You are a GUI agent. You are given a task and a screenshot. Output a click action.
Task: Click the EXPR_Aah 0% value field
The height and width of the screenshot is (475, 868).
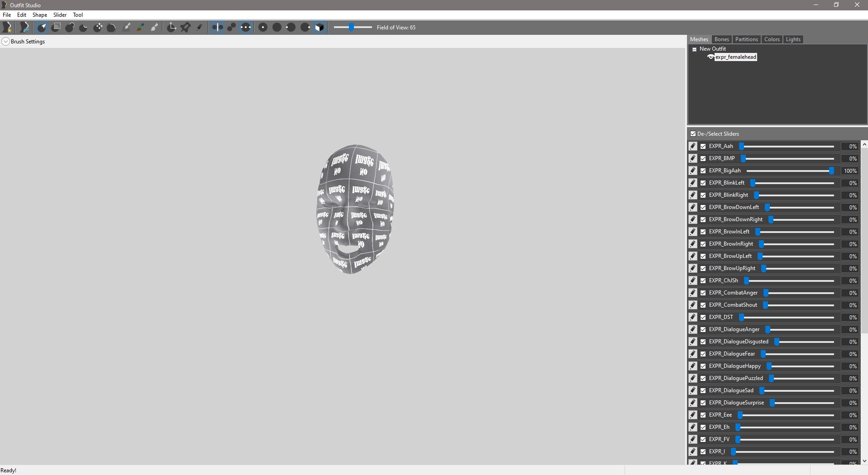(x=850, y=147)
